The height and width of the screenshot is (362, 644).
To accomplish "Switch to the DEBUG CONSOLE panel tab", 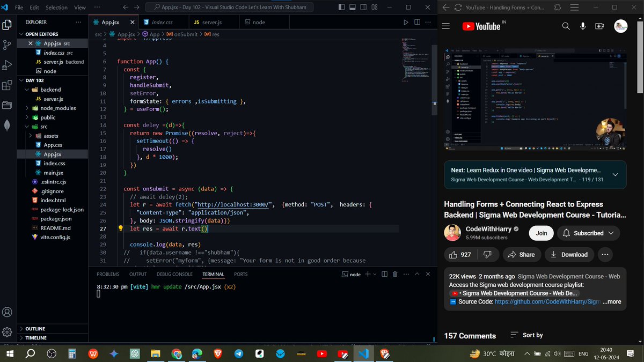I will [175, 274].
